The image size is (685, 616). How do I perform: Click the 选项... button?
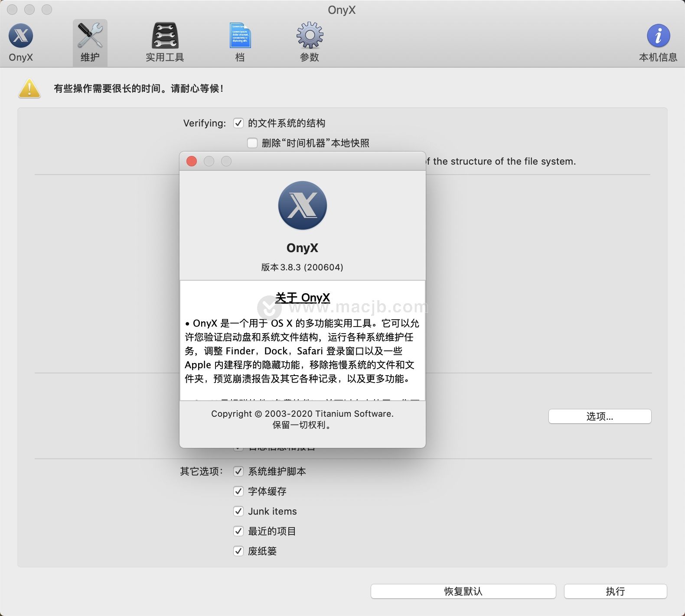click(x=600, y=416)
